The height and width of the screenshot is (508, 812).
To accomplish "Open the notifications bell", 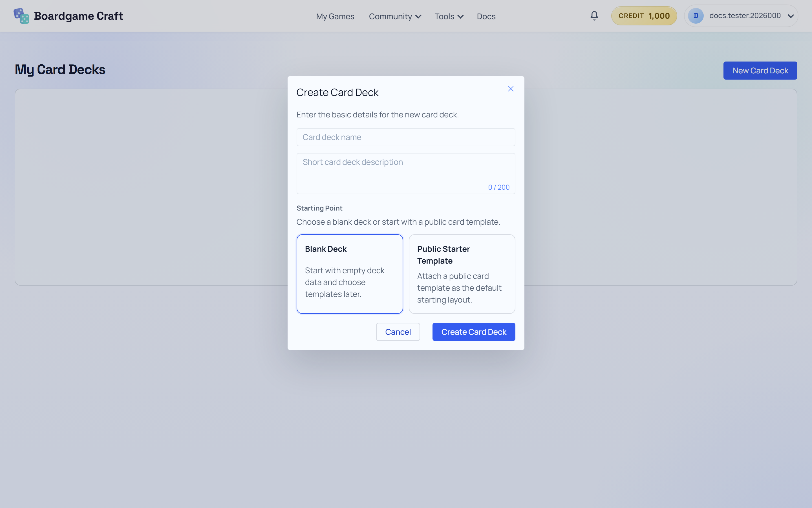I will point(594,16).
